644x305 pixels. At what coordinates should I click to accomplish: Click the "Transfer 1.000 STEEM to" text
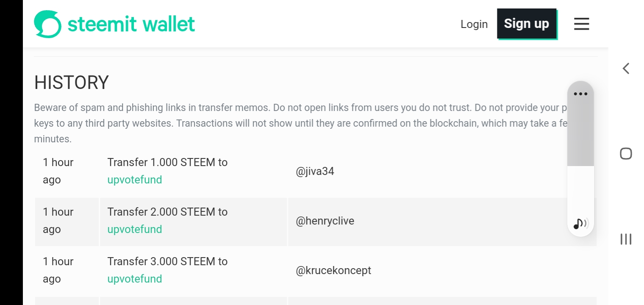click(x=167, y=162)
